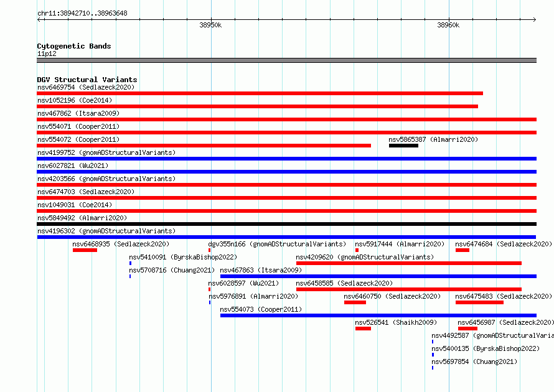Select nsv6458585 (Sedlazeck2020) label
Image resolution: width=554 pixels, height=392 pixels.
[x=344, y=283]
